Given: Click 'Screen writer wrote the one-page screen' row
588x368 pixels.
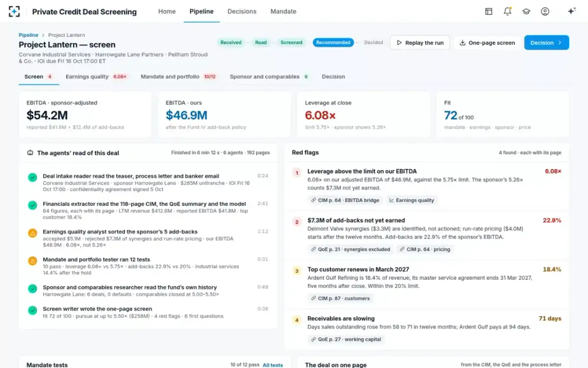Looking at the screenshot, I should coord(148,313).
